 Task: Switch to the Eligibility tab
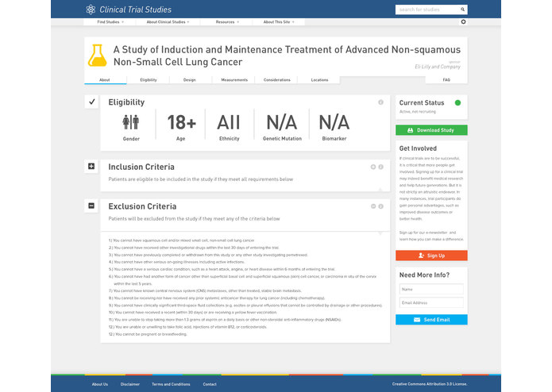[149, 80]
